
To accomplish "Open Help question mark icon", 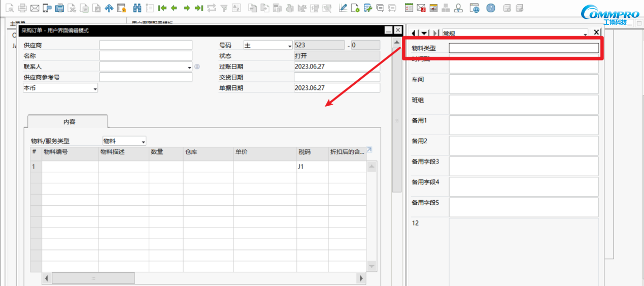I will point(491,8).
